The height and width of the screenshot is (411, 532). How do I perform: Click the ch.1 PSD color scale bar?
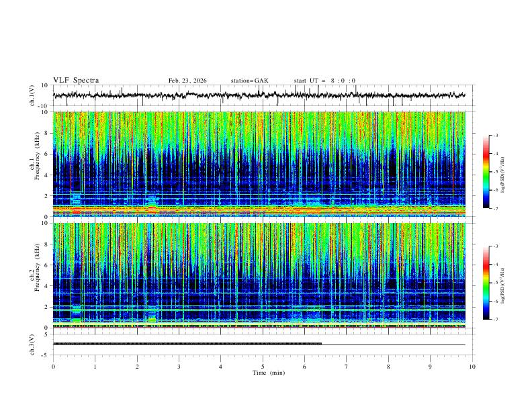coord(486,172)
